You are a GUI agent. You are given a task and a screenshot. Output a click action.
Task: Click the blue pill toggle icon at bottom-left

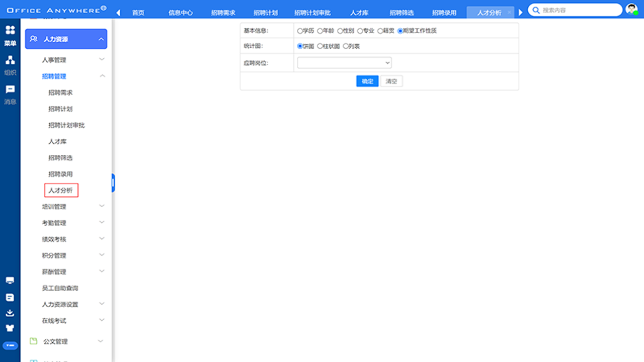tap(10, 345)
